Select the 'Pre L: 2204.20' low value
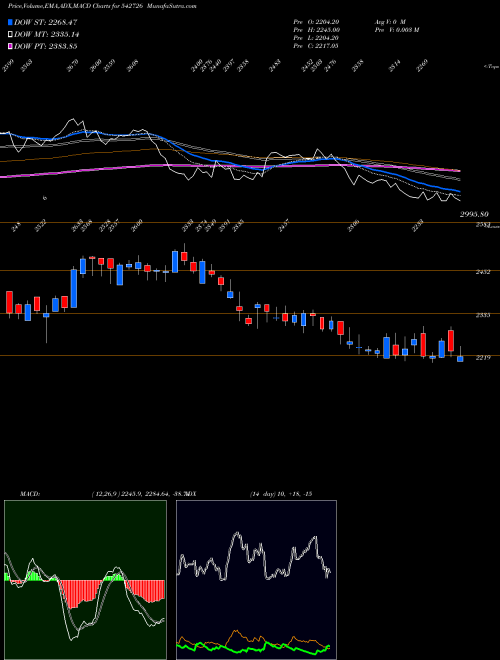 point(316,38)
